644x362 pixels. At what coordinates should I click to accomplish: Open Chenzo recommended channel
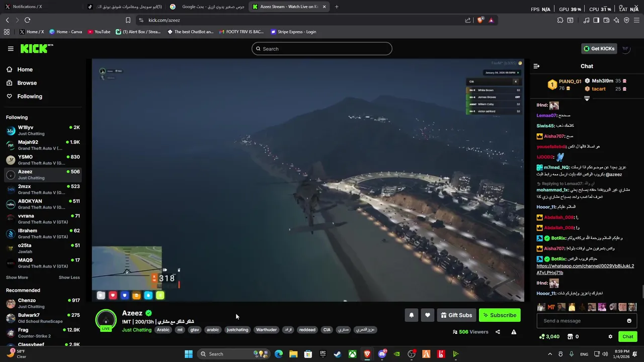coord(43,304)
